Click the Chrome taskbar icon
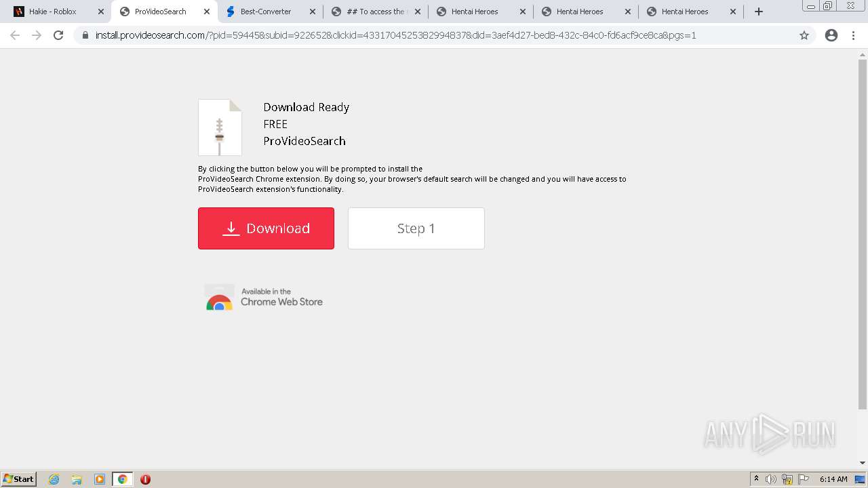Viewport: 868px width, 488px height. coord(122,479)
